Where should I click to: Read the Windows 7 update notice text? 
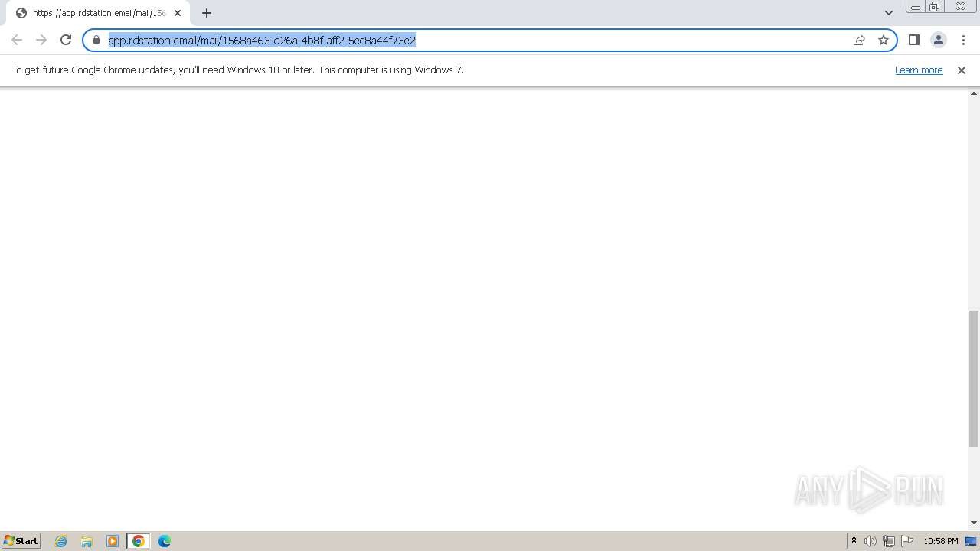(x=238, y=70)
